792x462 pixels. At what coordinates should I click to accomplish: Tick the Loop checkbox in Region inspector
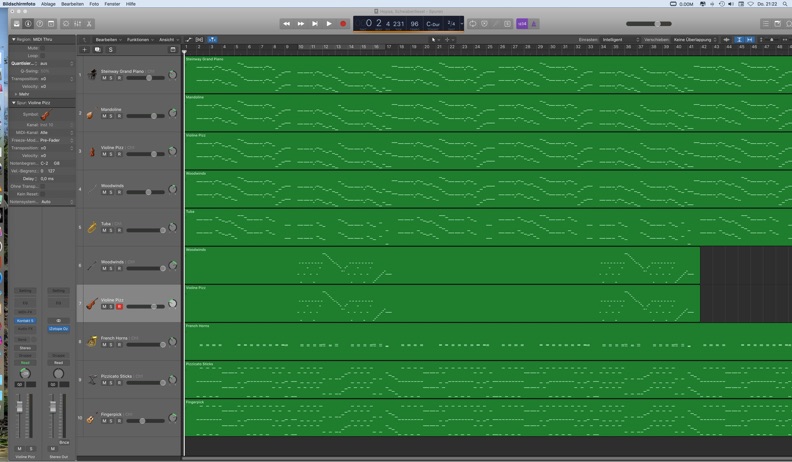click(x=42, y=56)
